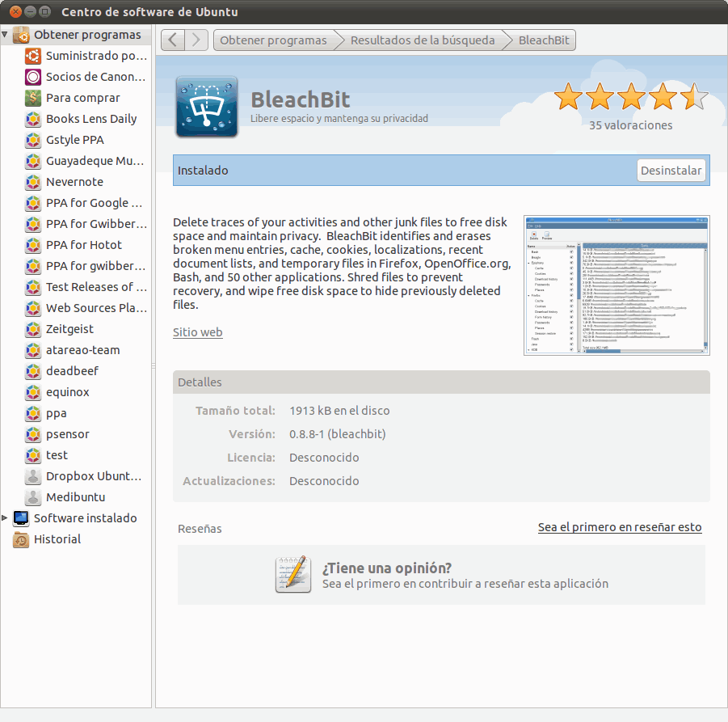Open the Sitio web link
Viewport: 728px width, 722px height.
click(197, 332)
